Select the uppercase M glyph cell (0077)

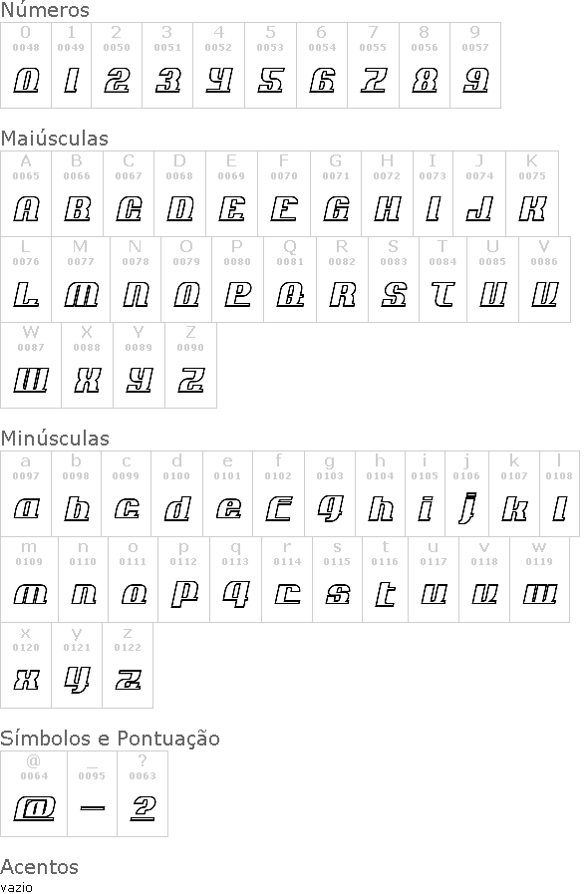(81, 279)
